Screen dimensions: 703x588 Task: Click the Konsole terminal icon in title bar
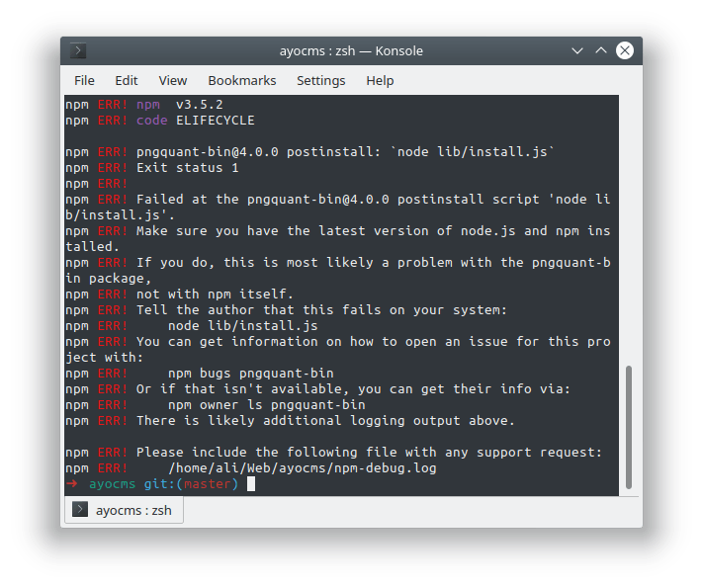click(x=79, y=50)
